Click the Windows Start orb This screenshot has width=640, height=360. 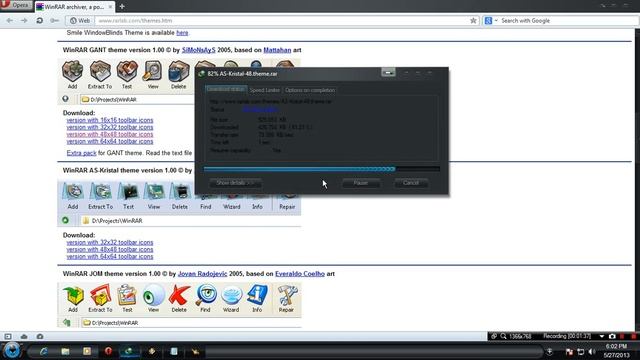[x=11, y=350]
